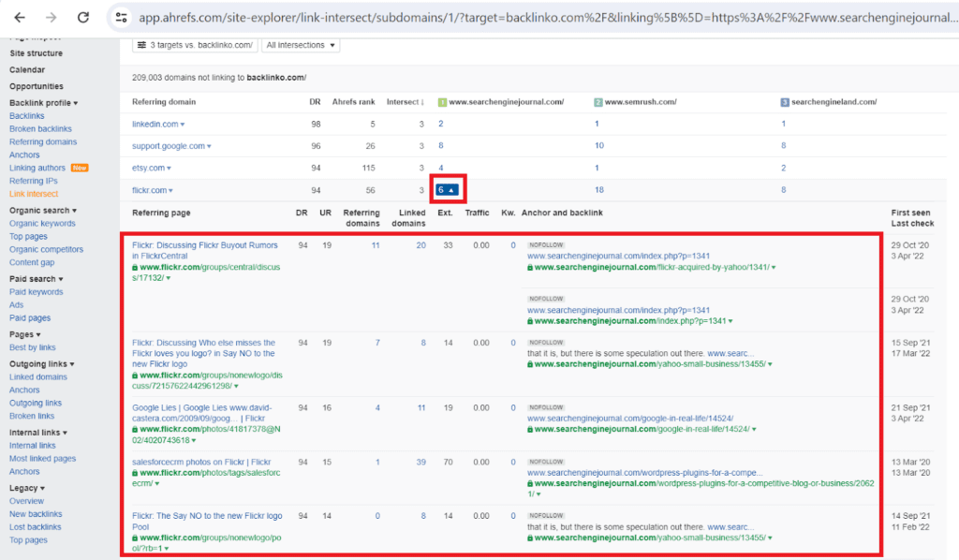
Task: Open 'salesforcecrm photos on Flickr' page link
Action: [201, 463]
